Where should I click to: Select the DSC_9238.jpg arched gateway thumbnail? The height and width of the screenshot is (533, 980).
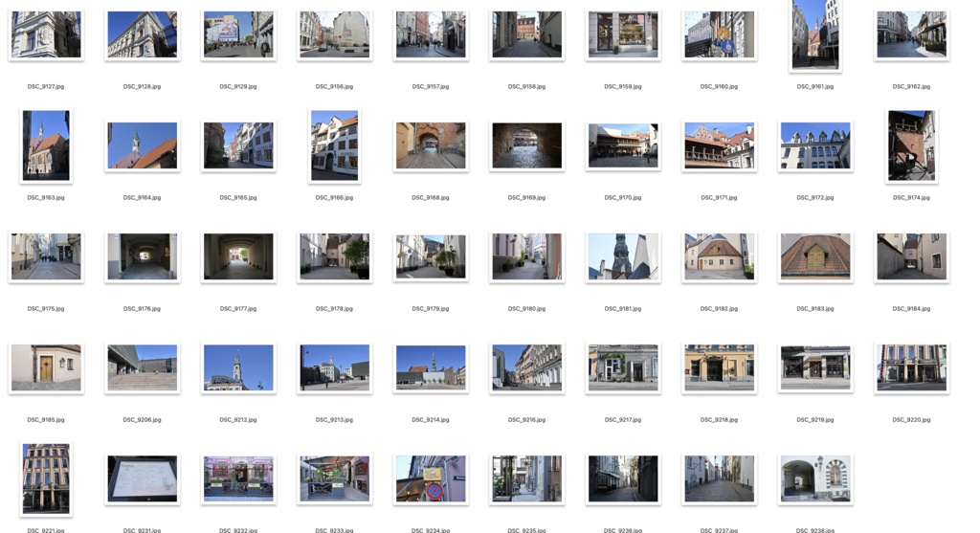815,479
